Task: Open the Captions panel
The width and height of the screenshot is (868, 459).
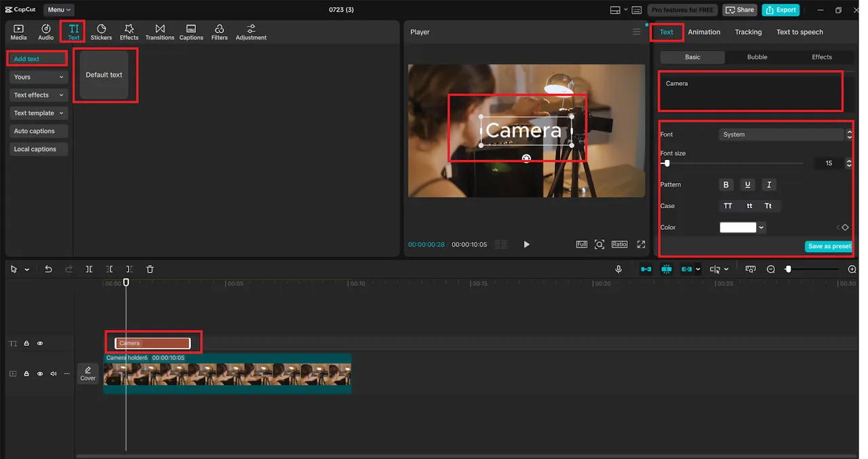Action: pyautogui.click(x=191, y=32)
